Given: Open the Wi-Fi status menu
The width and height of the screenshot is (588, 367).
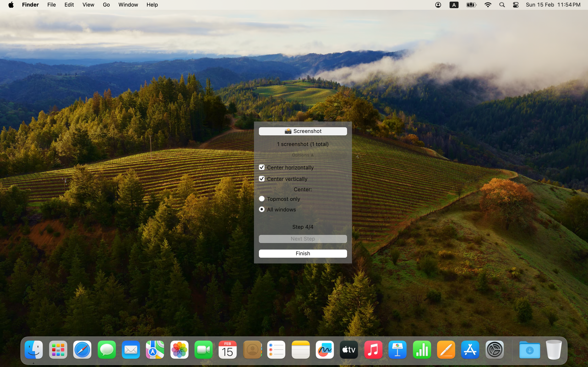Looking at the screenshot, I should point(488,5).
